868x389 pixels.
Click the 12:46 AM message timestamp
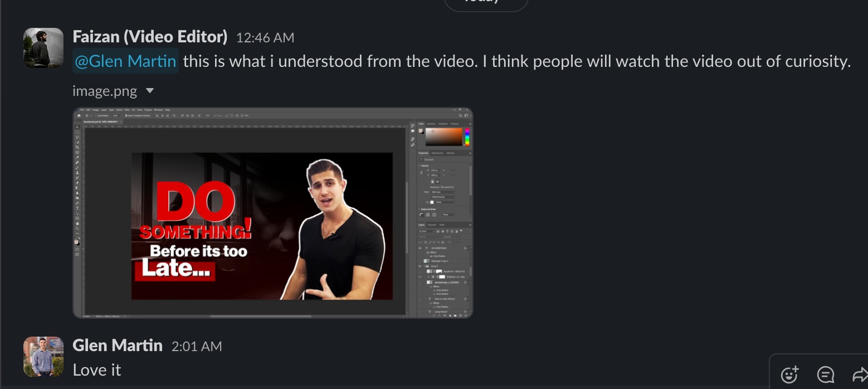265,38
